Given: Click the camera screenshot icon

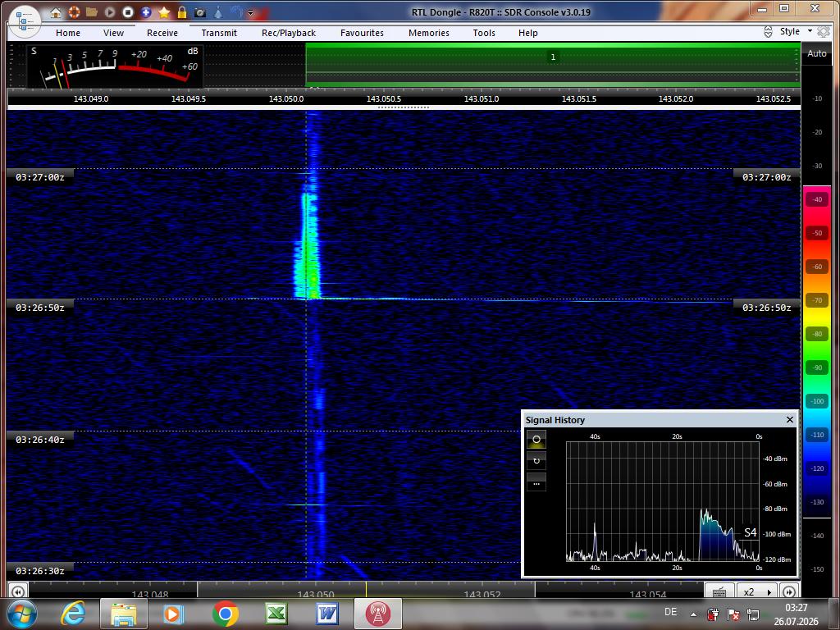Looking at the screenshot, I should coord(200,12).
